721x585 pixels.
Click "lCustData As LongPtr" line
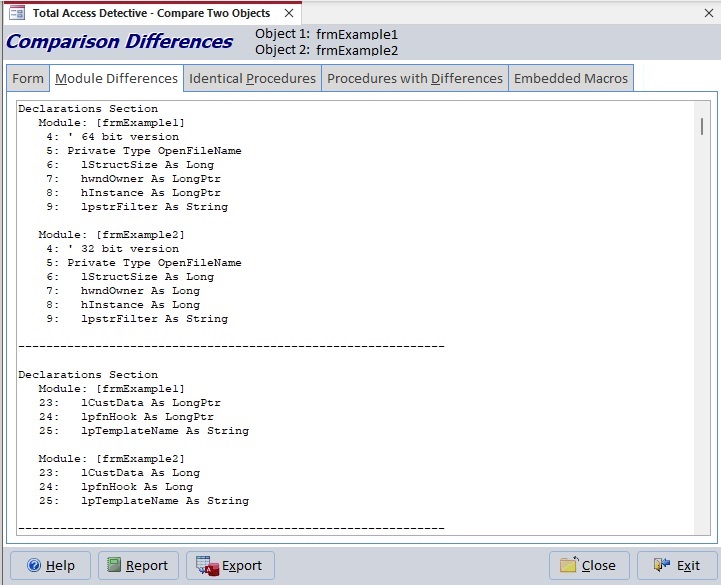tap(151, 403)
